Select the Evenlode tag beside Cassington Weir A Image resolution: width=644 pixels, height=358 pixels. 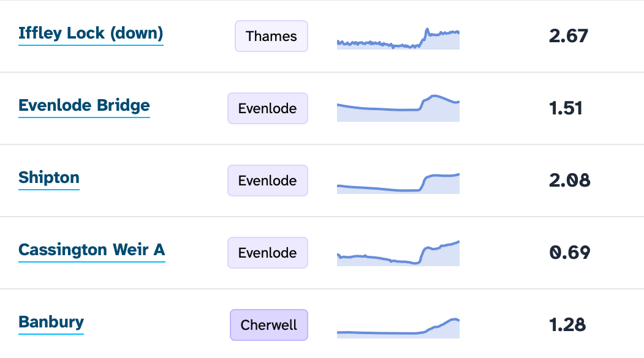268,253
